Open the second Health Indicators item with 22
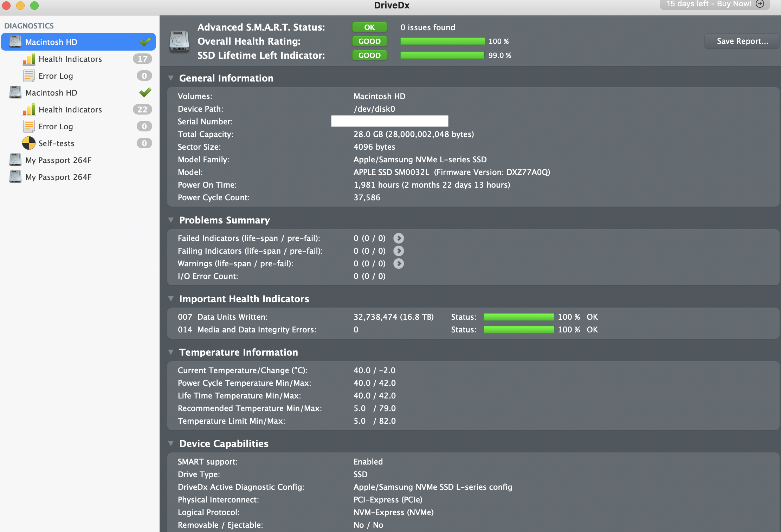 click(x=70, y=110)
